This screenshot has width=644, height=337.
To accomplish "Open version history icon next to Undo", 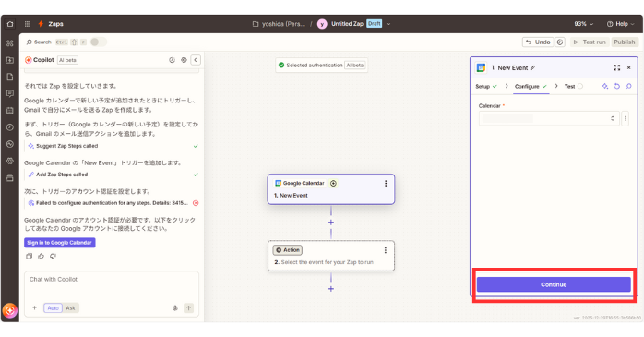I will tap(560, 42).
